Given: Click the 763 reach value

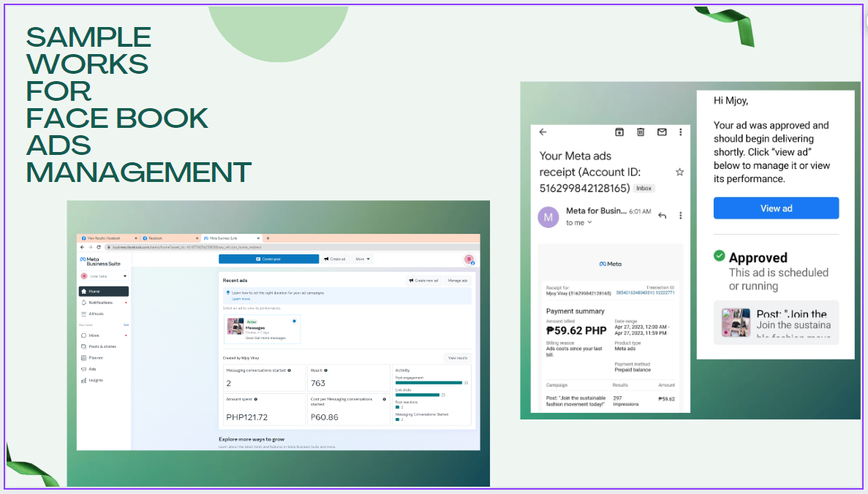Looking at the screenshot, I should tap(318, 383).
